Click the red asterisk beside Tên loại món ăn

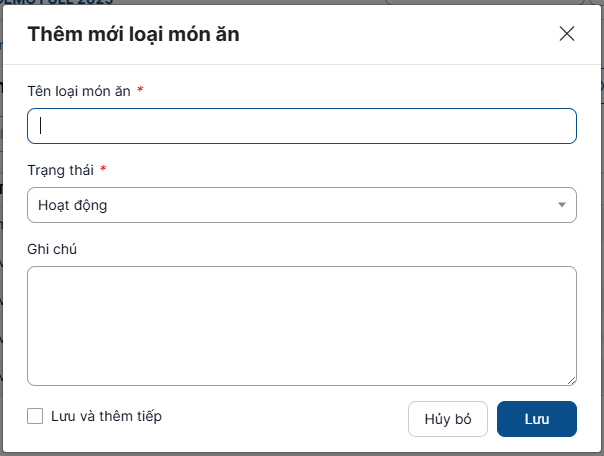point(140,91)
